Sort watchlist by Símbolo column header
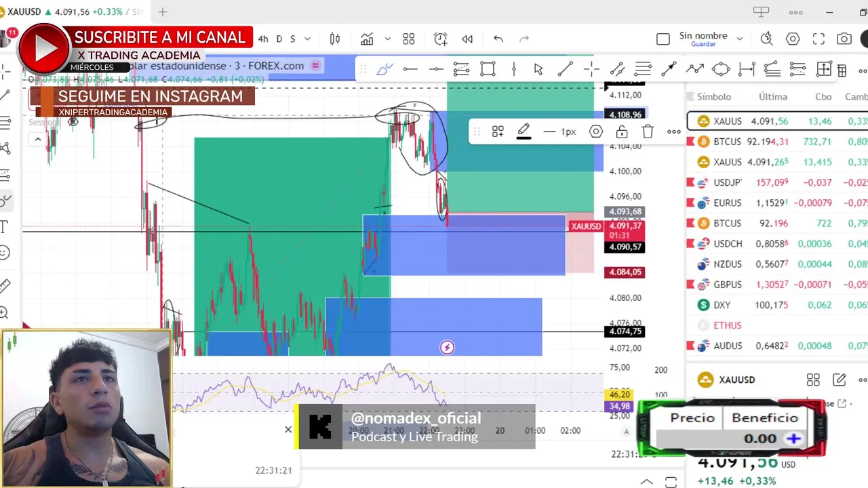Image resolution: width=868 pixels, height=488 pixels. [714, 97]
